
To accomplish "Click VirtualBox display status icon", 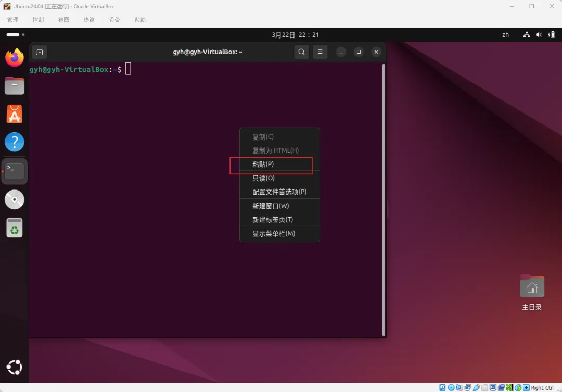I will [493, 387].
